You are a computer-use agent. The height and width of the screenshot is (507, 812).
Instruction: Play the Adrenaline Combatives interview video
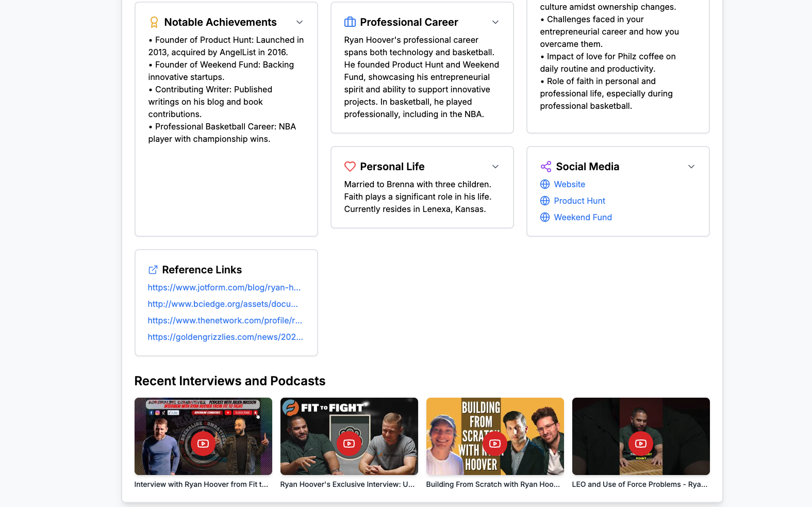(x=203, y=444)
